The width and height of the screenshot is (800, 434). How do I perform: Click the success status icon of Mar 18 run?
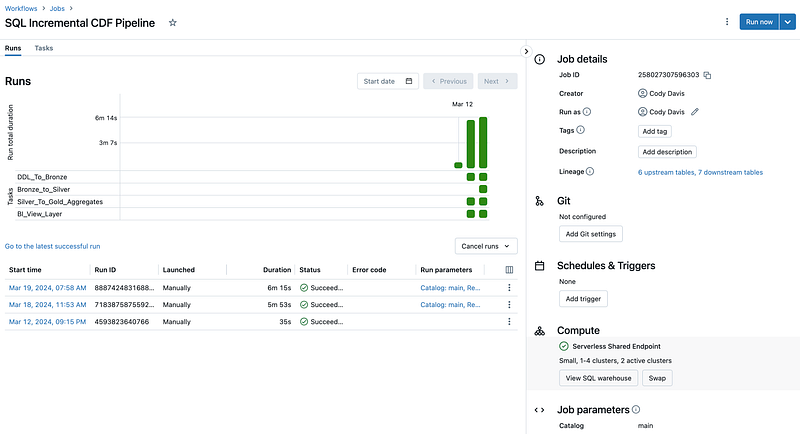click(304, 304)
